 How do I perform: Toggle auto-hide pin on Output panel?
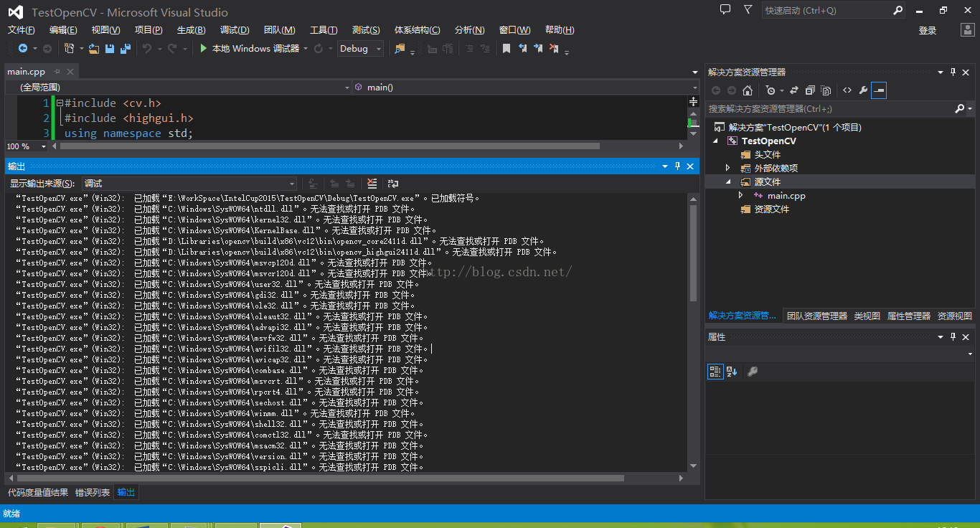click(677, 166)
